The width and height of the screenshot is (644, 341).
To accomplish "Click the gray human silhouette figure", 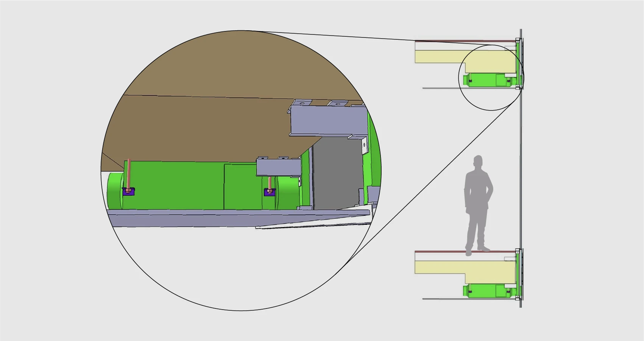I will [x=478, y=201].
